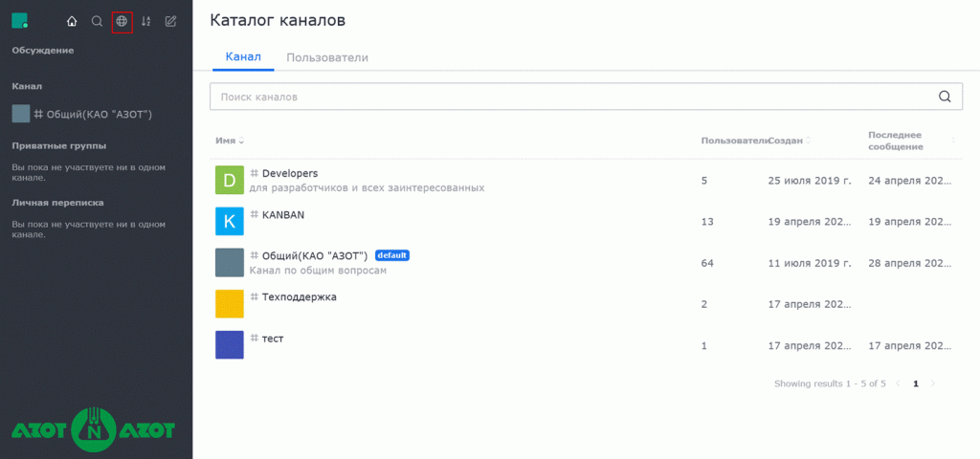Select the Канал tab

243,56
